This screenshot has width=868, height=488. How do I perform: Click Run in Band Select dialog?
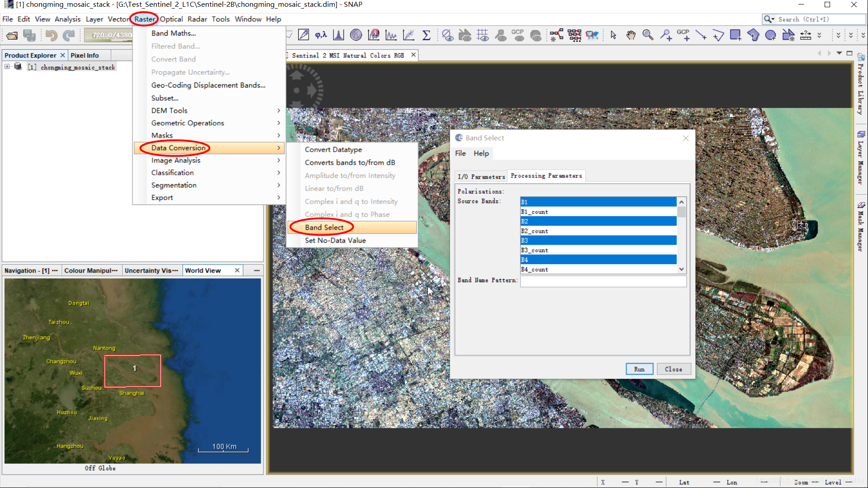point(639,369)
